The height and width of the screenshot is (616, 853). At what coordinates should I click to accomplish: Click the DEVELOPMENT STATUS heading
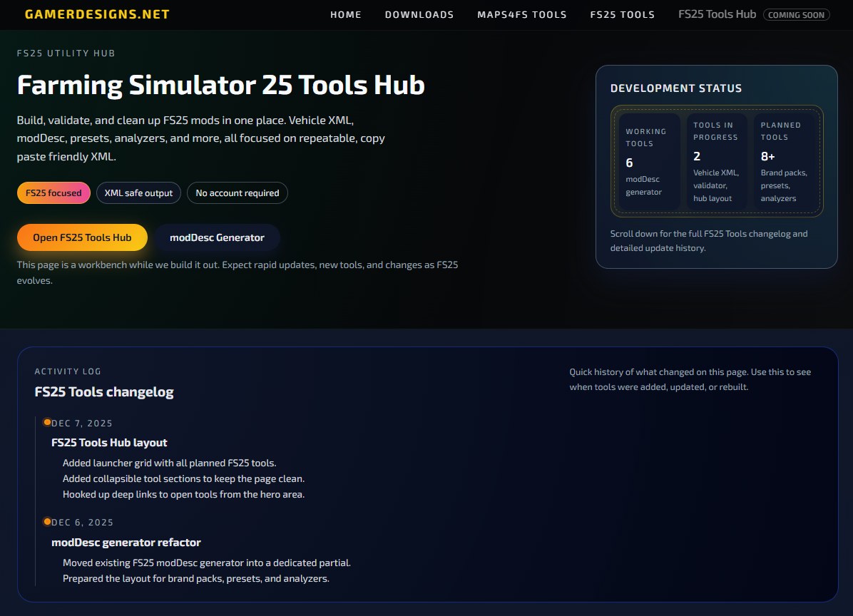(x=675, y=88)
